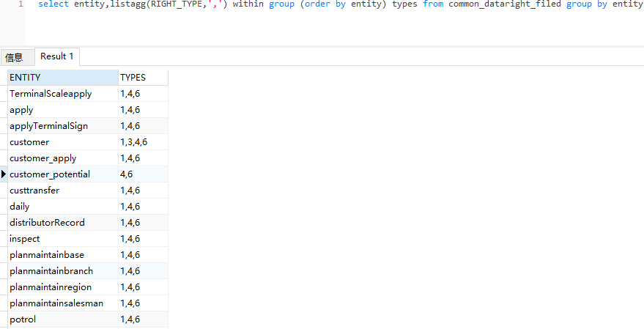644x329 pixels.
Task: Select the custtransfer cell
Action: [x=63, y=191]
